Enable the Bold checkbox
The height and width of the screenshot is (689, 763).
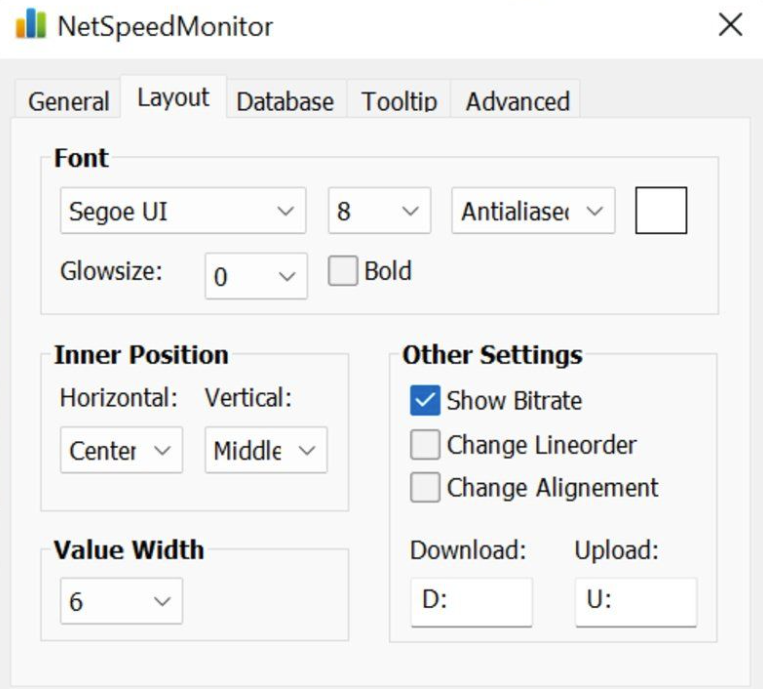pyautogui.click(x=343, y=271)
